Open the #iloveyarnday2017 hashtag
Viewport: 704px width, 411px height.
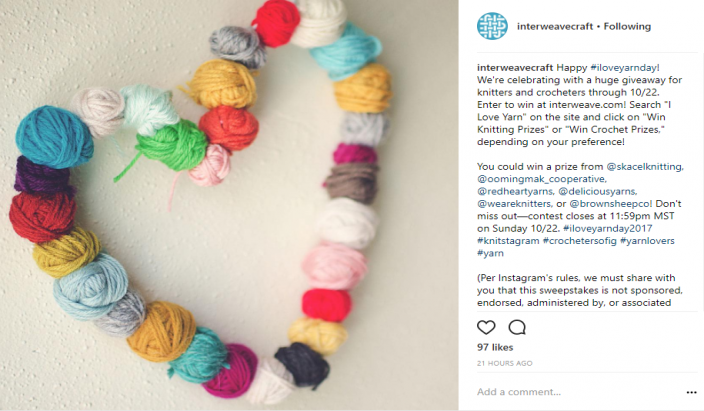(x=607, y=228)
